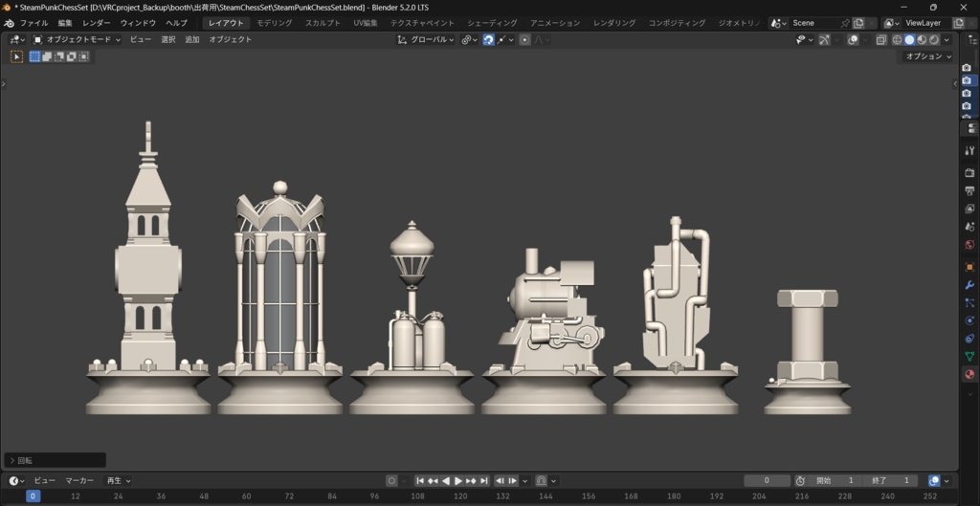Open the ファイル (File) menu
The width and height of the screenshot is (980, 506).
pos(33,23)
